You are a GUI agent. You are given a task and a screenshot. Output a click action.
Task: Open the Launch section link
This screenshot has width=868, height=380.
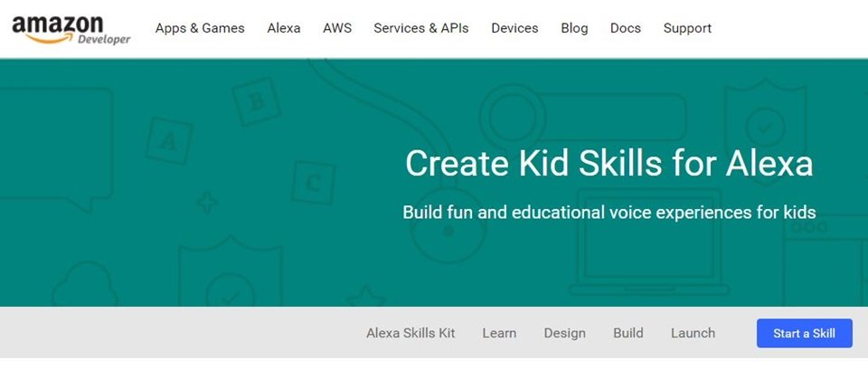tap(693, 333)
